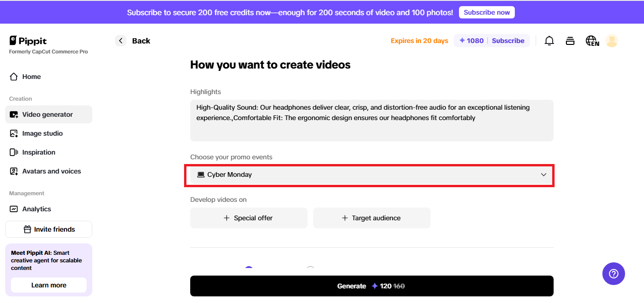Open Video generator in the sidebar
Image resolution: width=644 pixels, height=303 pixels.
47,114
